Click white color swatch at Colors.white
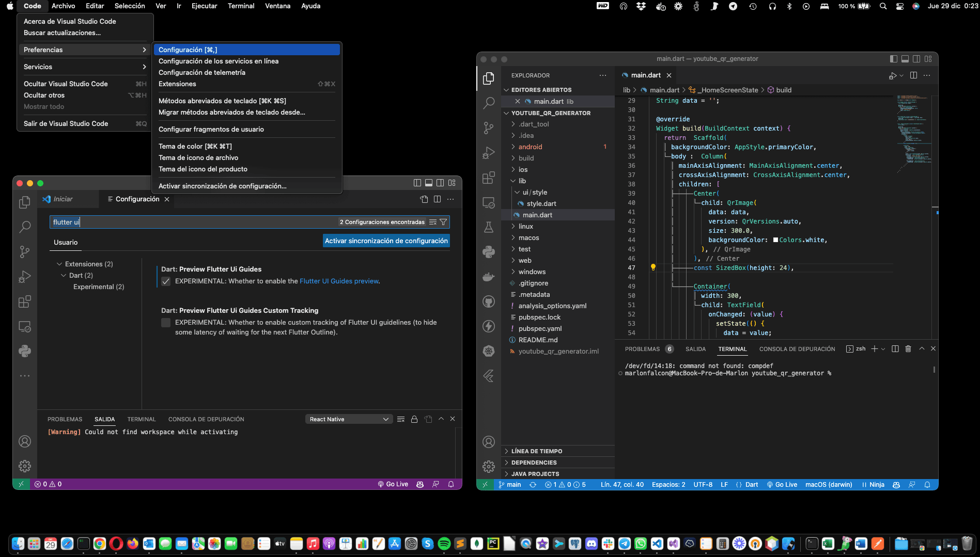Image resolution: width=980 pixels, height=557 pixels. [x=775, y=240]
